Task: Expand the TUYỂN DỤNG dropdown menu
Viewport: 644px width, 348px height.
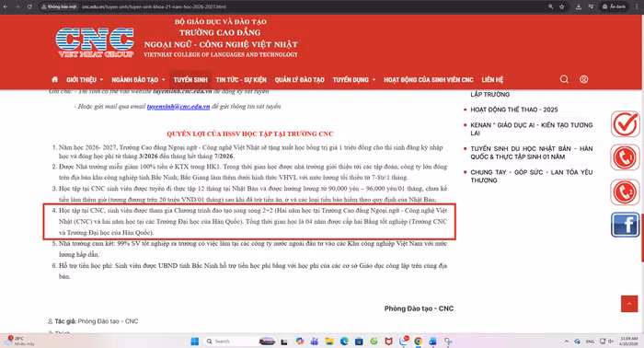Action: click(x=354, y=80)
